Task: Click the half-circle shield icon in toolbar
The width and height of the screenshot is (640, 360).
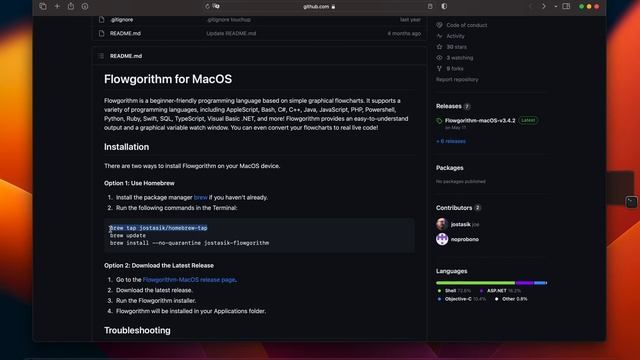Action: tap(444, 7)
